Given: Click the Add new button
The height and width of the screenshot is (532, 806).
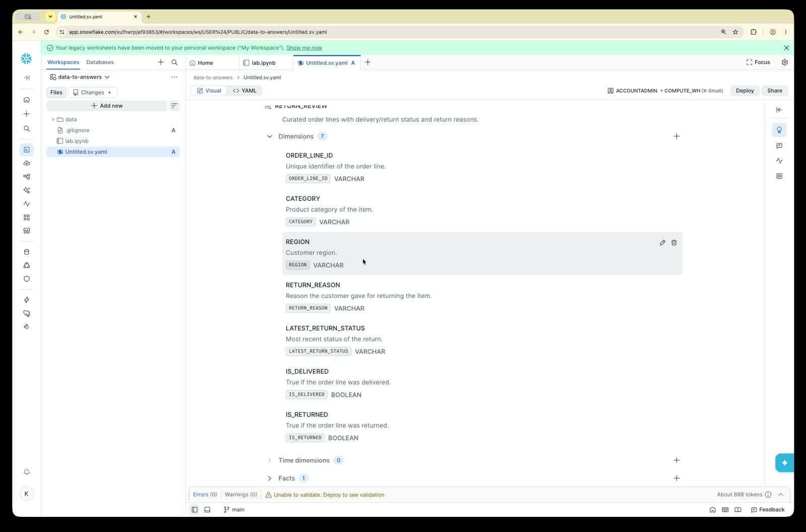Looking at the screenshot, I should 107,106.
